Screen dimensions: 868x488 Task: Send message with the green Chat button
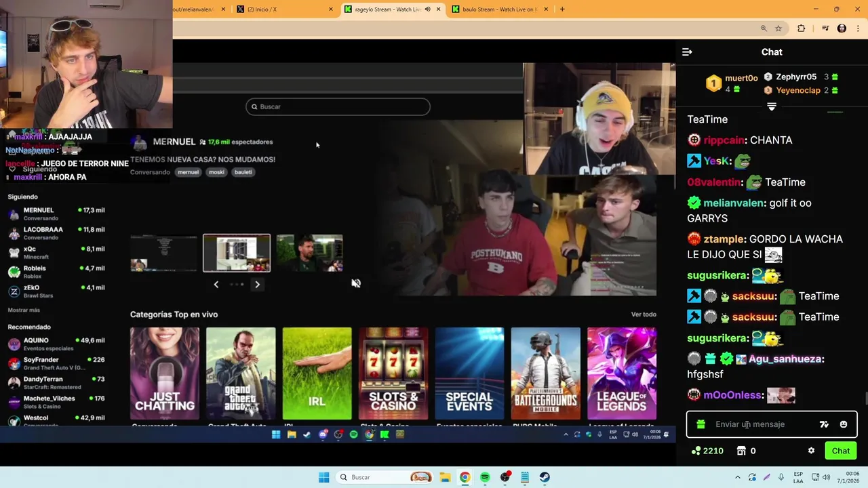(841, 451)
